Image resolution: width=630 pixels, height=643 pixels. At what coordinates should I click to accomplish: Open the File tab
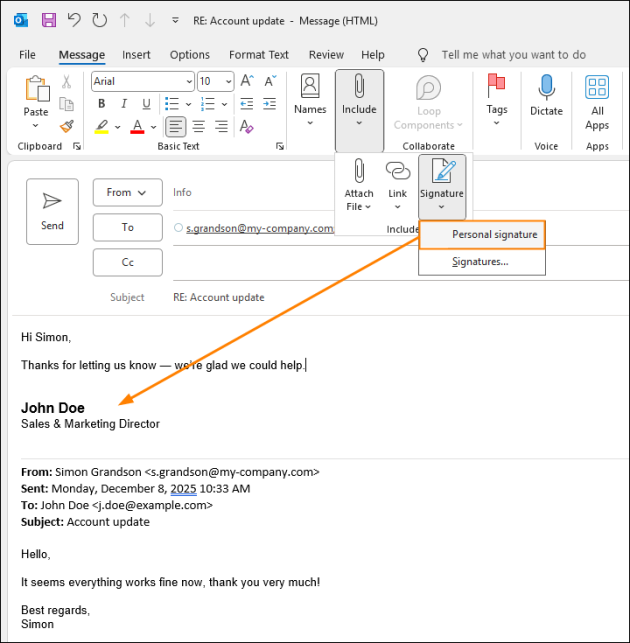pyautogui.click(x=27, y=55)
